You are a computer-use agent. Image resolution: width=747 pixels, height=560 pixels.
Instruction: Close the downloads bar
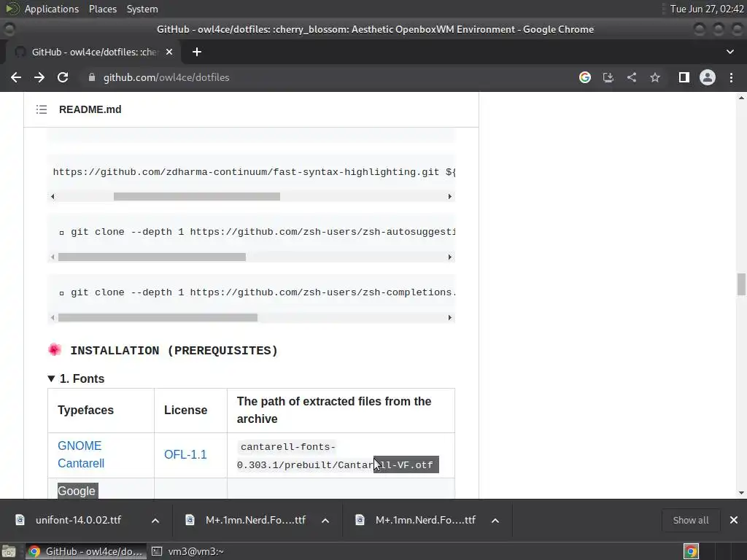click(734, 520)
